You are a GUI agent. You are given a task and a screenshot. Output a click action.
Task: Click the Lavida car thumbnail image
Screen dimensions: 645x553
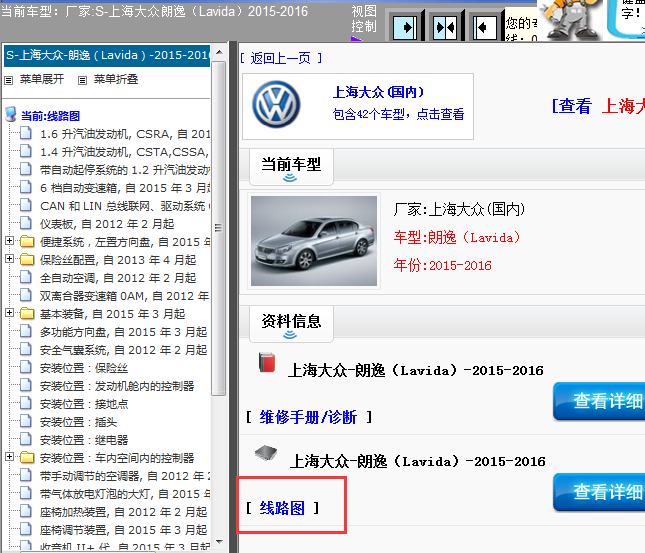click(x=314, y=241)
